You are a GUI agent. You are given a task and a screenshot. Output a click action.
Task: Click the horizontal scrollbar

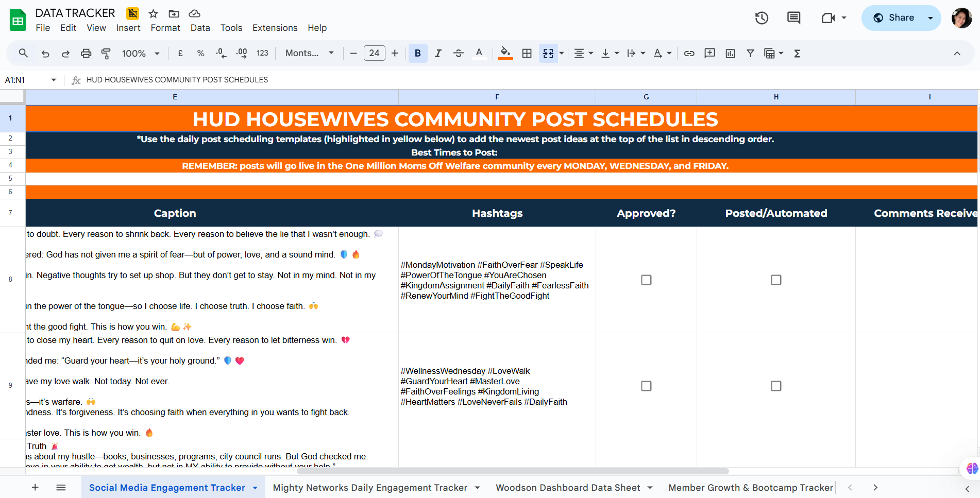click(513, 471)
